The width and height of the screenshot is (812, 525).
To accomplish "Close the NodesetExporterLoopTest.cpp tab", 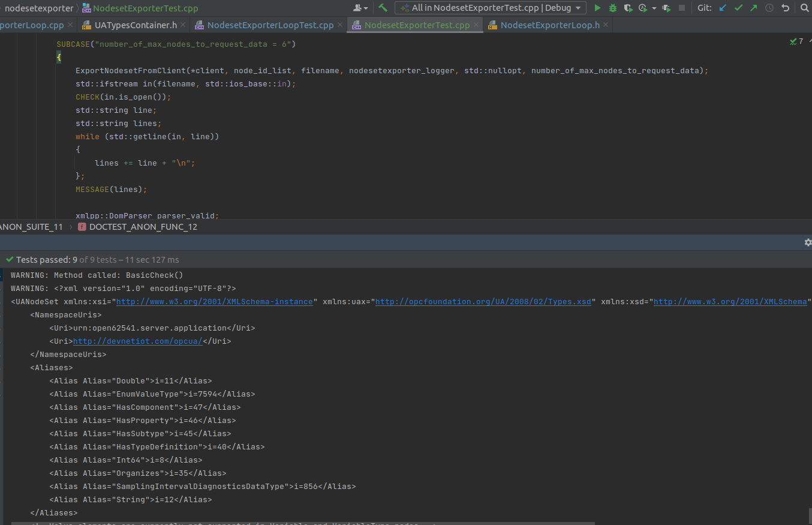I will pos(339,25).
